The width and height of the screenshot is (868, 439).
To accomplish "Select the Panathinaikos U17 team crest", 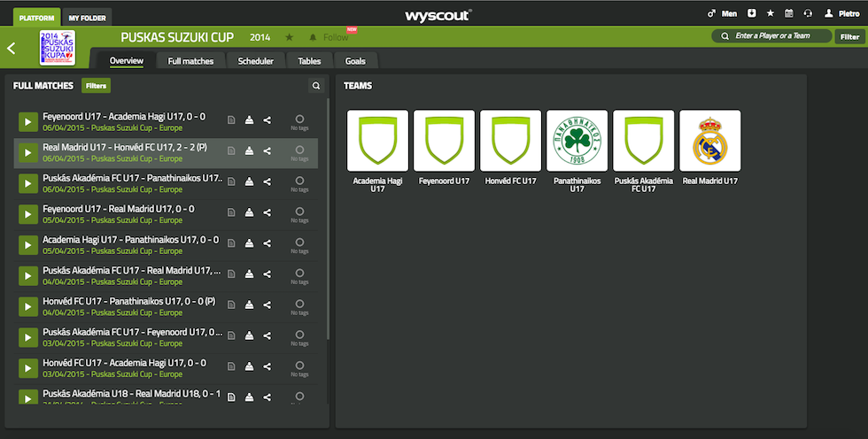I will coord(577,141).
